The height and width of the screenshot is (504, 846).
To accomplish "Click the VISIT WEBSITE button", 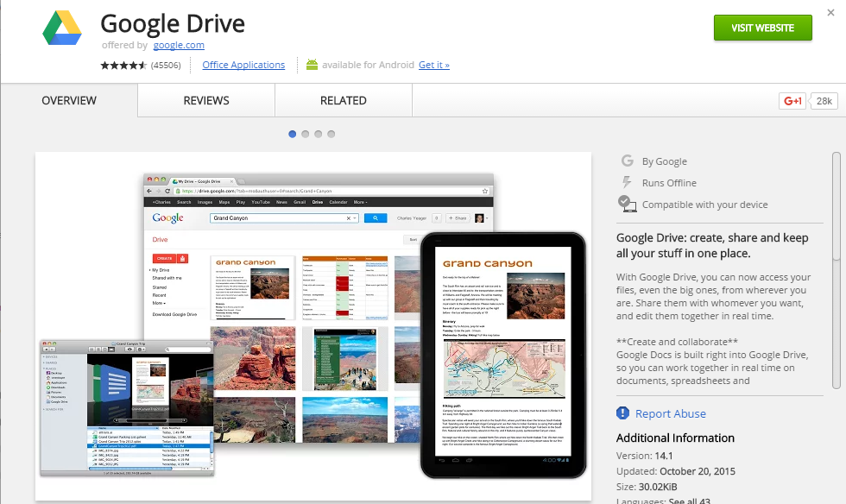I will [762, 28].
